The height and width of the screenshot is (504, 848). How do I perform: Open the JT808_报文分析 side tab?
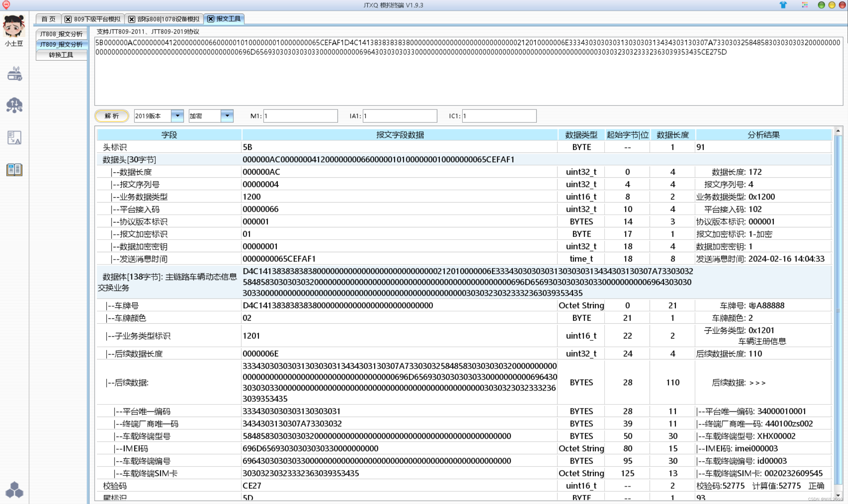(61, 34)
